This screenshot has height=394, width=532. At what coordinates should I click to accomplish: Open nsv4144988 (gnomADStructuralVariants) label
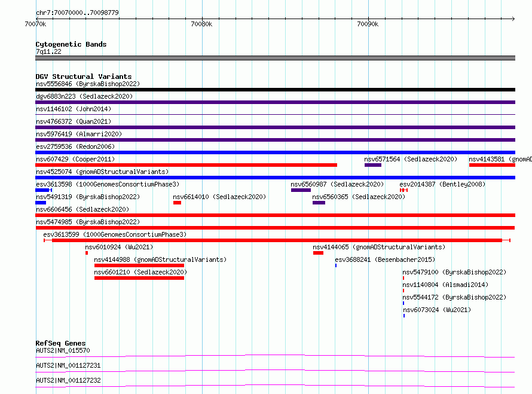[x=160, y=259]
